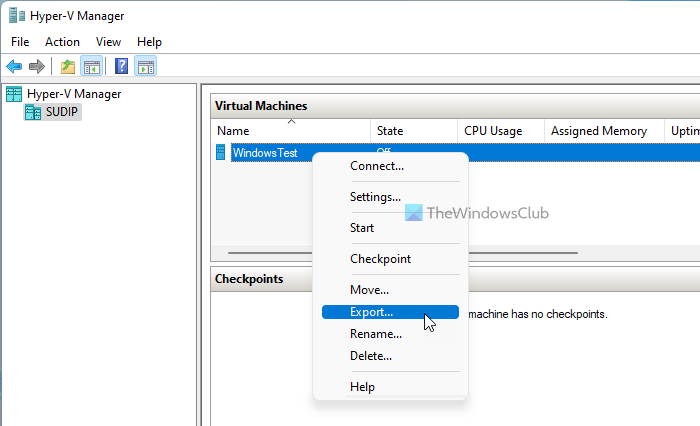Viewport: 700px width, 426px height.
Task: Open the View menu
Action: 108,42
